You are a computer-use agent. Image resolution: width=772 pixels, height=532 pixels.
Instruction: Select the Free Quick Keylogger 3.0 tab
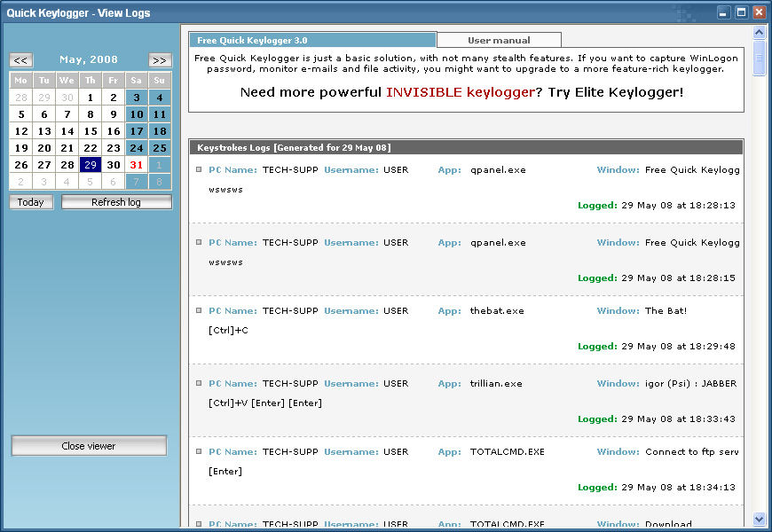(x=312, y=41)
